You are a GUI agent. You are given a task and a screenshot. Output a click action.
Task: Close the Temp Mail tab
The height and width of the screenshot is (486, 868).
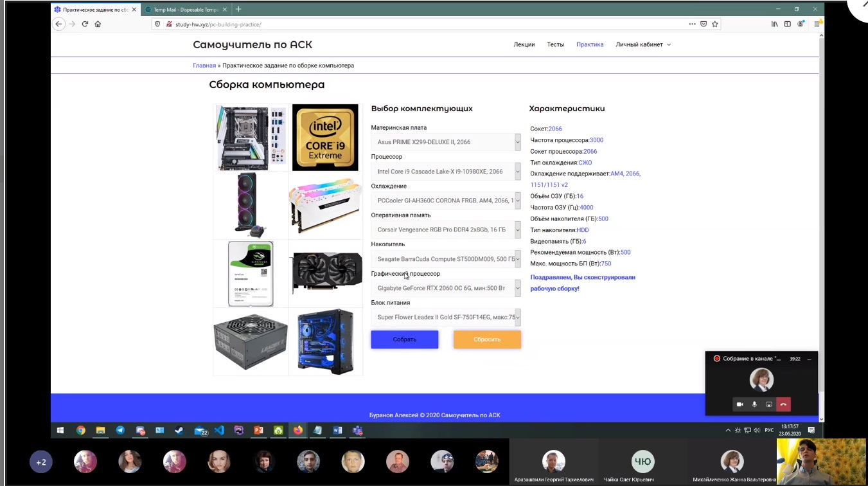click(225, 10)
